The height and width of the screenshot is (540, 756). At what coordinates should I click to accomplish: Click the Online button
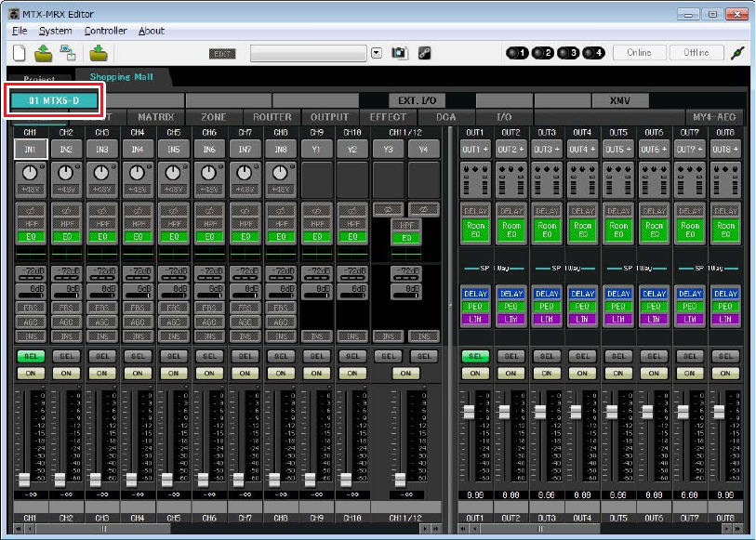[x=640, y=52]
